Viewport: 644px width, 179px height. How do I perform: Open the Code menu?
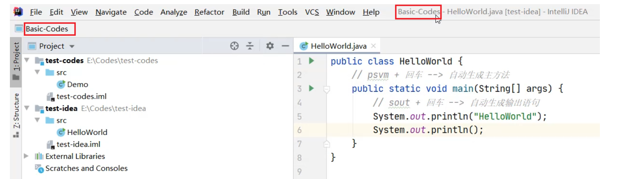click(143, 12)
